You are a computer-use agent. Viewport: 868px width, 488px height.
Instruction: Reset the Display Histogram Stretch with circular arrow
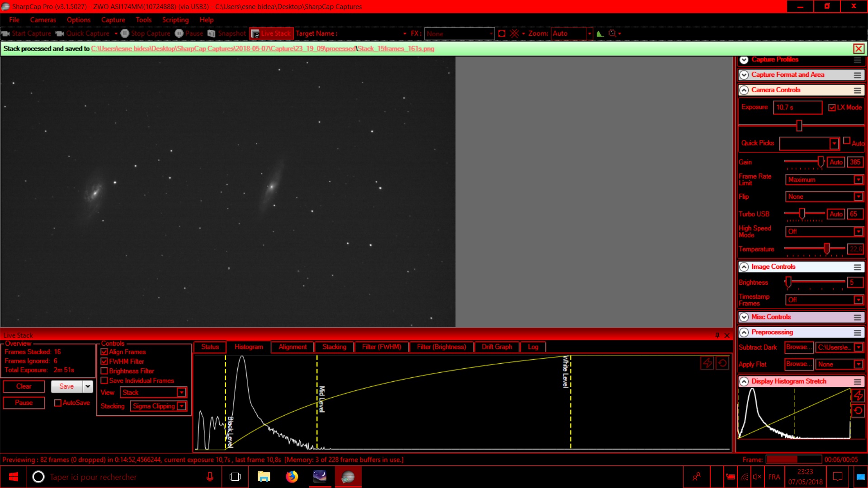pyautogui.click(x=858, y=411)
